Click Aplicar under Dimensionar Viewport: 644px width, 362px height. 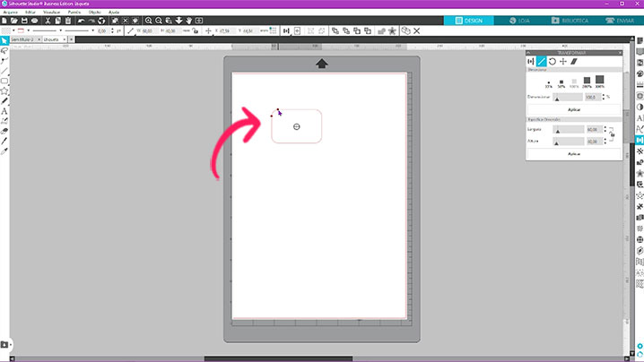pos(574,109)
